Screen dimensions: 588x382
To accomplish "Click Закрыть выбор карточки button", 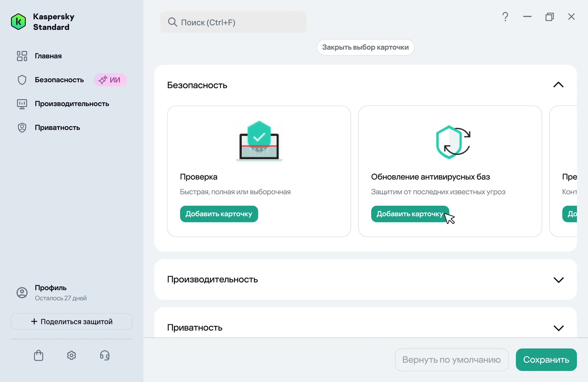I will click(x=365, y=47).
